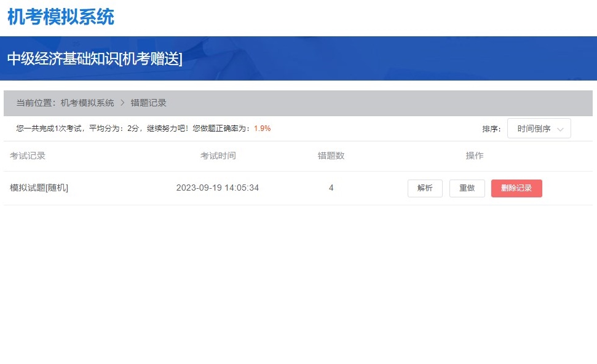Image resolution: width=597 pixels, height=364 pixels.
Task: Open the 时间倒序 sort dropdown
Action: click(x=538, y=129)
